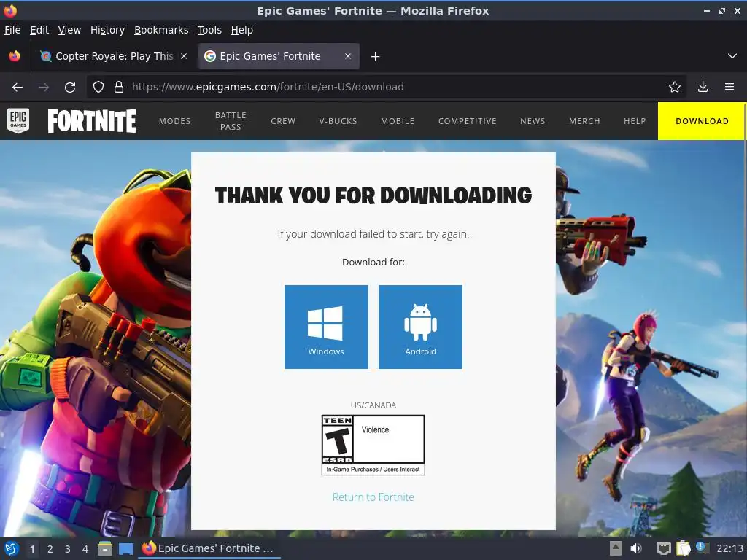Open a new browser tab
Image resolution: width=747 pixels, height=560 pixels.
[x=376, y=57]
